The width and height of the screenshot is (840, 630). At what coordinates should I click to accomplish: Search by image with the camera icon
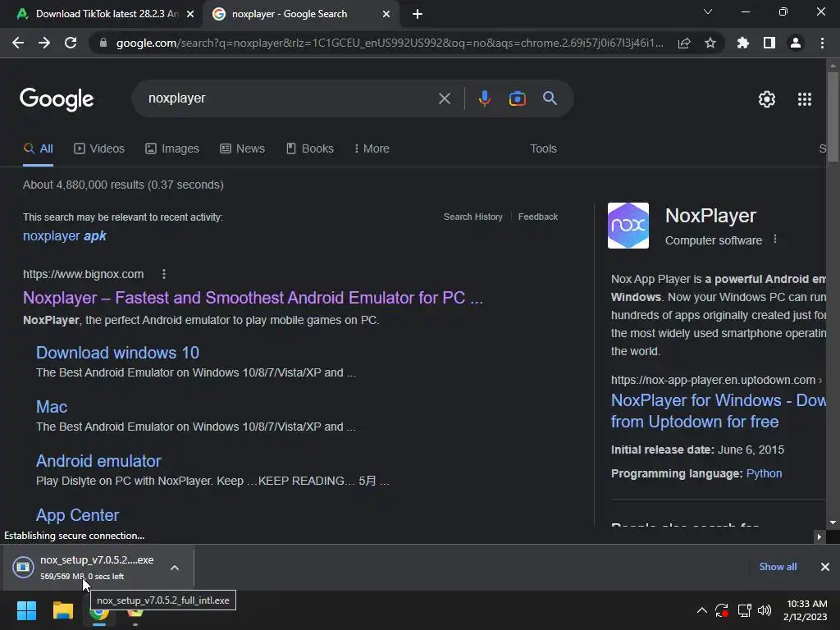517,98
